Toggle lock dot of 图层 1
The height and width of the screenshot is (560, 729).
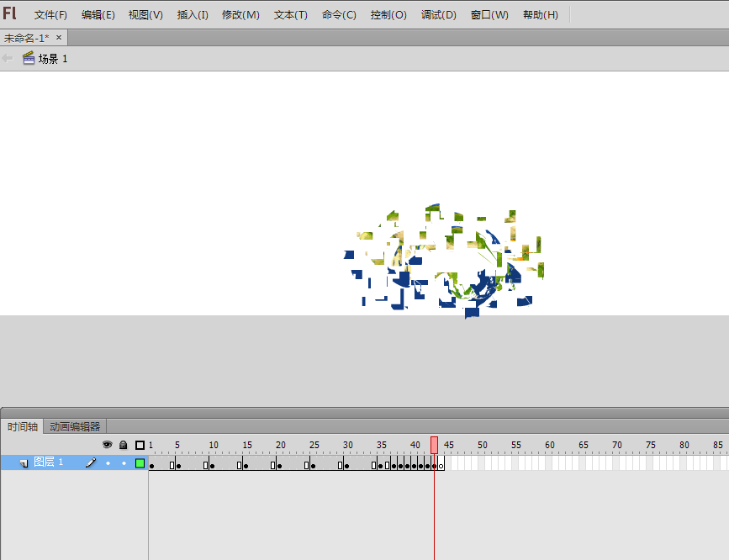pyautogui.click(x=124, y=463)
